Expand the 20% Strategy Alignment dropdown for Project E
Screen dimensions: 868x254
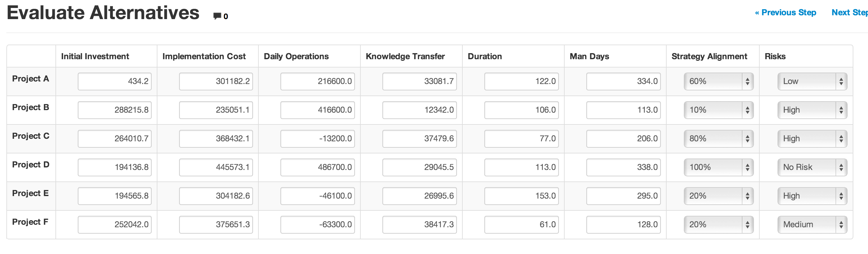point(719,195)
